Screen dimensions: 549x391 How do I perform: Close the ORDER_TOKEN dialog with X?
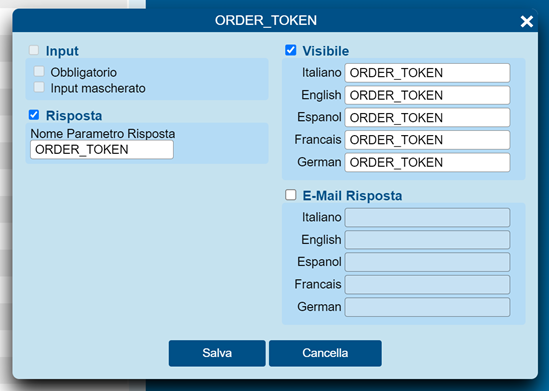click(527, 21)
